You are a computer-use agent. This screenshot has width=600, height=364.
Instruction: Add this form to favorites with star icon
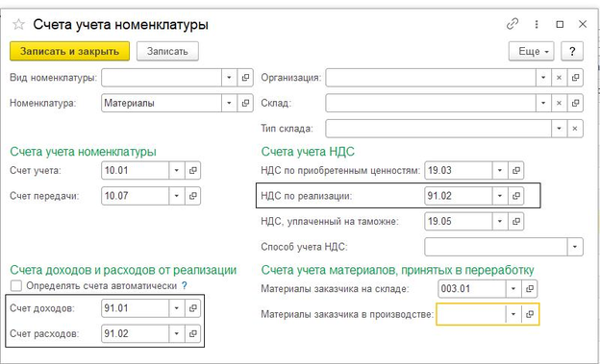click(18, 25)
